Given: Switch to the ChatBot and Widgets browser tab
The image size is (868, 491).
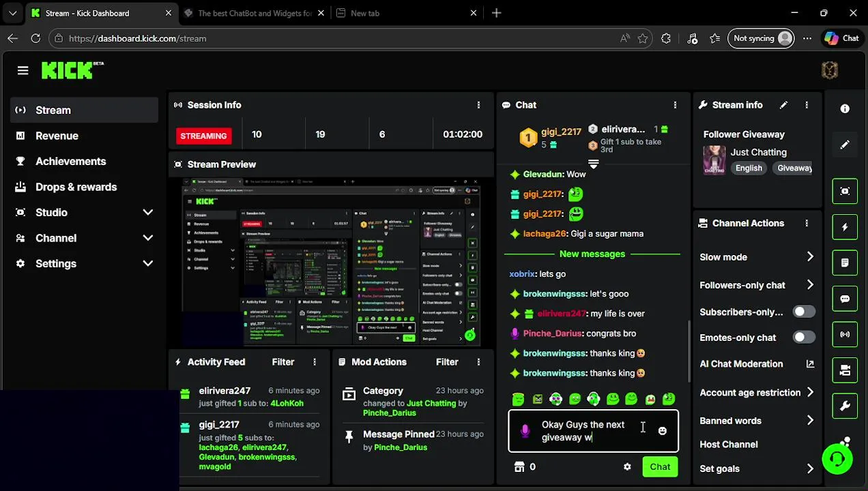Looking at the screenshot, I should [x=255, y=13].
